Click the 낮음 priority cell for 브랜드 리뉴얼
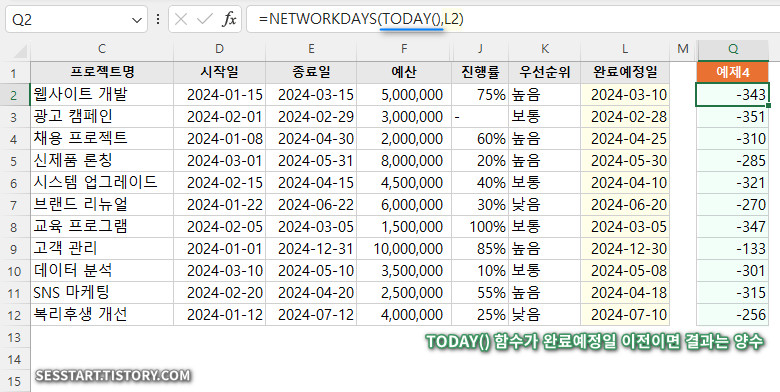This screenshot has width=780, height=392. [x=545, y=204]
